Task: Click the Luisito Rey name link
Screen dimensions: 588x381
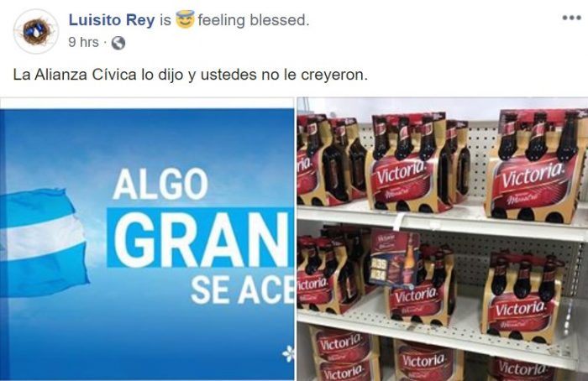Action: (112, 20)
